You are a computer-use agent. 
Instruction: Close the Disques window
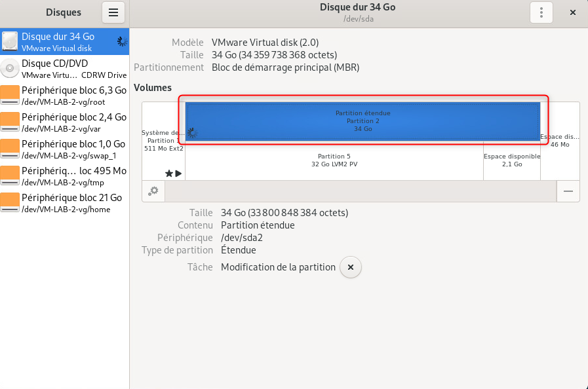[573, 12]
